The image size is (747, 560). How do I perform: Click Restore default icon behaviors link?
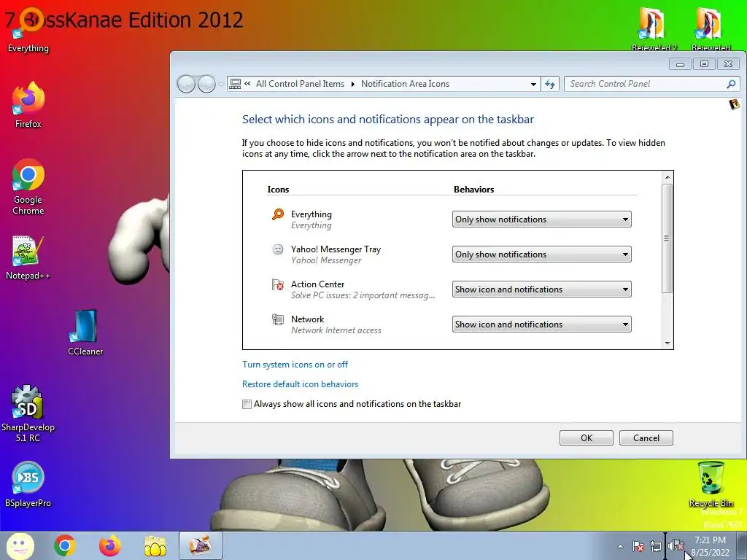pyautogui.click(x=300, y=384)
